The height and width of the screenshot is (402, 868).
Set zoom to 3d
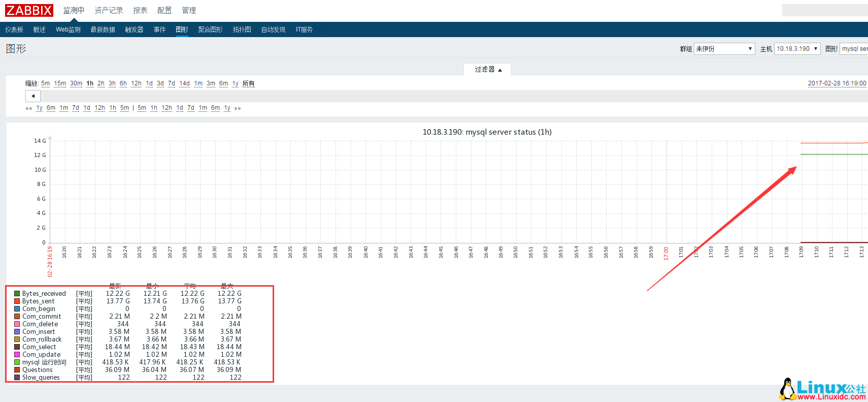click(x=160, y=83)
